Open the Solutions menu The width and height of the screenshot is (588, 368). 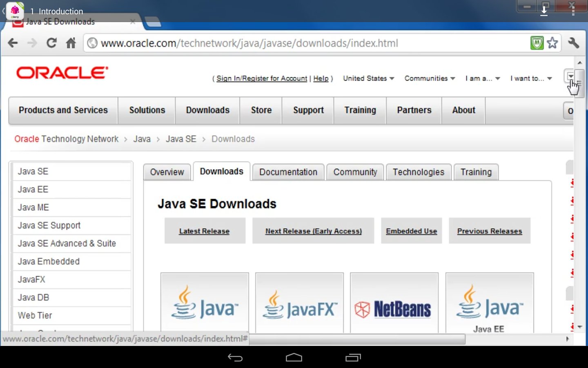147,110
